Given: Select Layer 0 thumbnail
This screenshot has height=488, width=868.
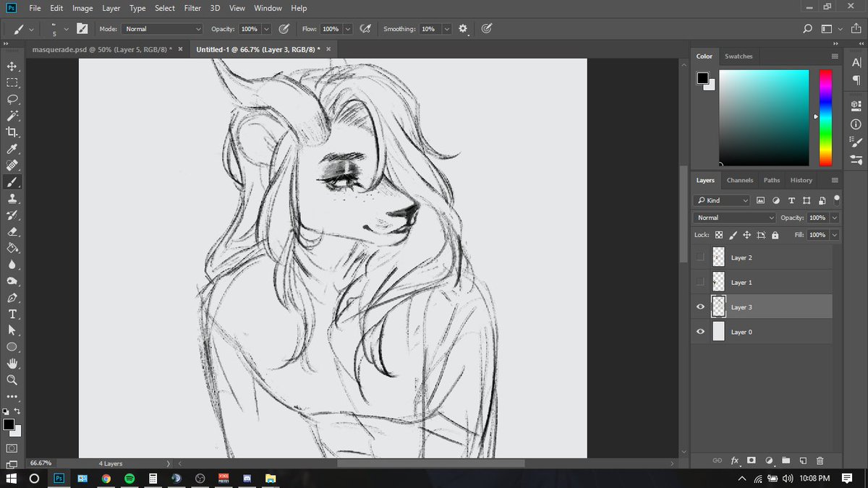Looking at the screenshot, I should coord(718,332).
